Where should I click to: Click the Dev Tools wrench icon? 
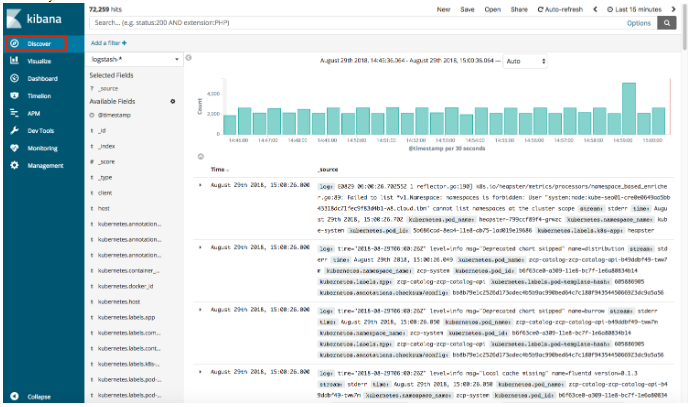tap(14, 130)
